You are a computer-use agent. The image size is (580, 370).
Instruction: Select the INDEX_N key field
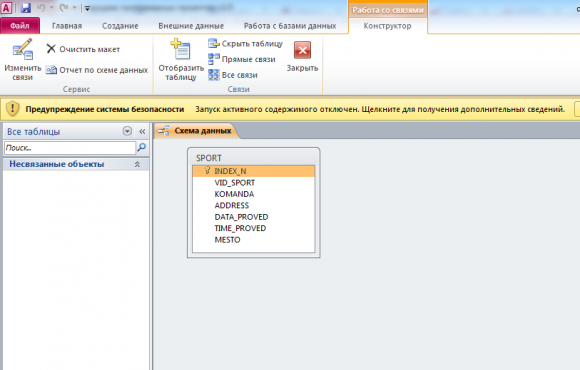point(253,171)
